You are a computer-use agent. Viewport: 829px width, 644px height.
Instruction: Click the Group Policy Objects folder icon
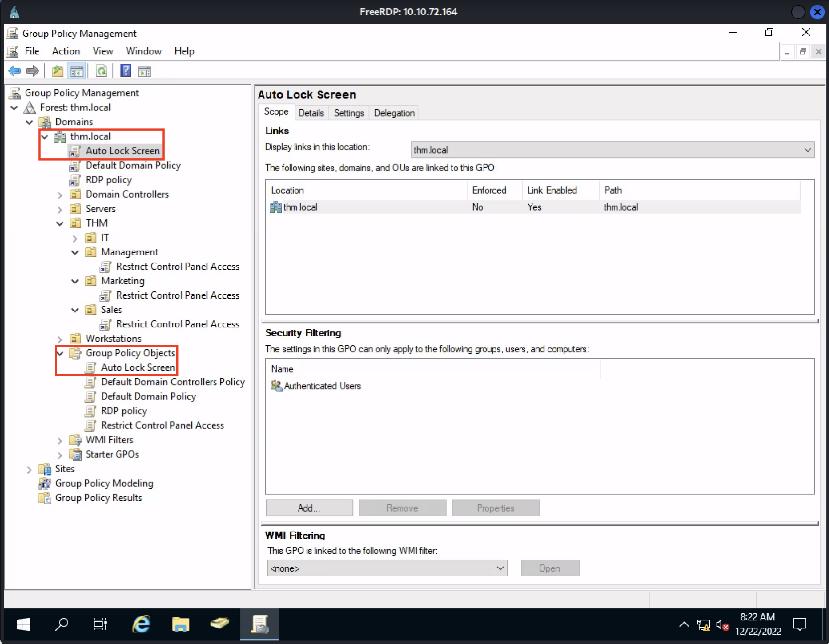point(76,353)
